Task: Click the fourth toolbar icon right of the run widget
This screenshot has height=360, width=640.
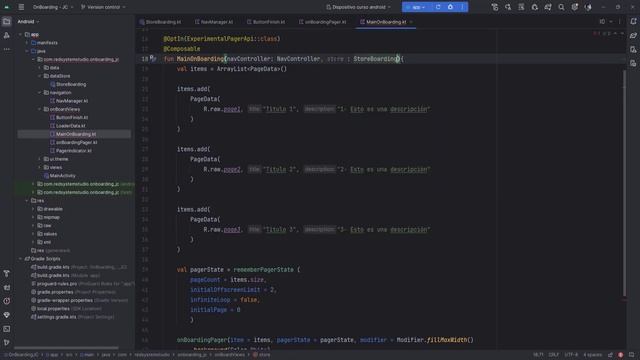Action: 535,7
